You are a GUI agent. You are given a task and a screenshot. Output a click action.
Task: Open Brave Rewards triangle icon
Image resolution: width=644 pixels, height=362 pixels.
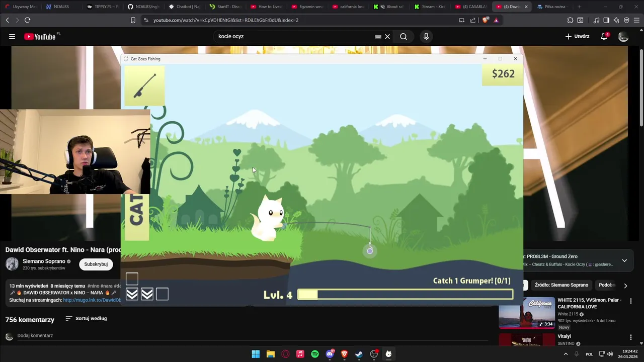point(496,20)
